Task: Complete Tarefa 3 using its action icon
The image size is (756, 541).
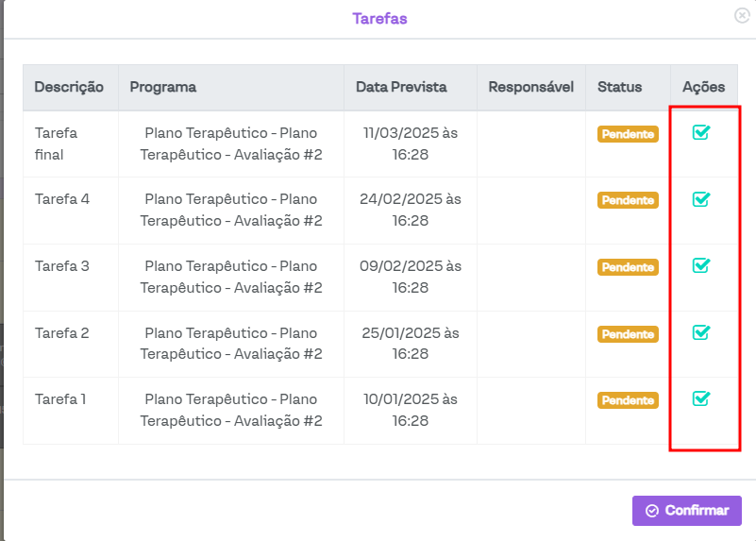Action: click(x=700, y=265)
